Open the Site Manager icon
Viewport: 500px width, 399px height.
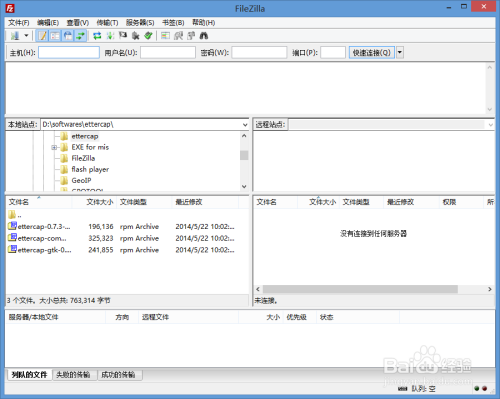pos(15,36)
